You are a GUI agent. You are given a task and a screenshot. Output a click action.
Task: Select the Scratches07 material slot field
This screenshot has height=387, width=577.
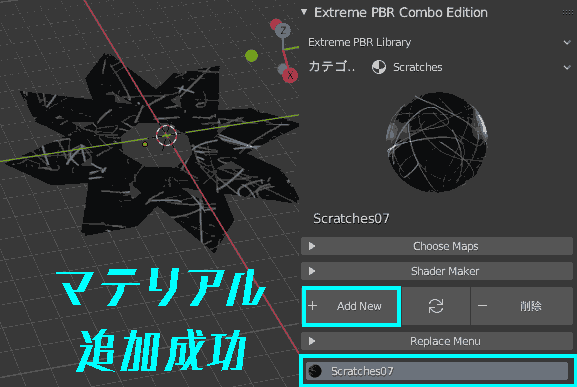tap(437, 371)
